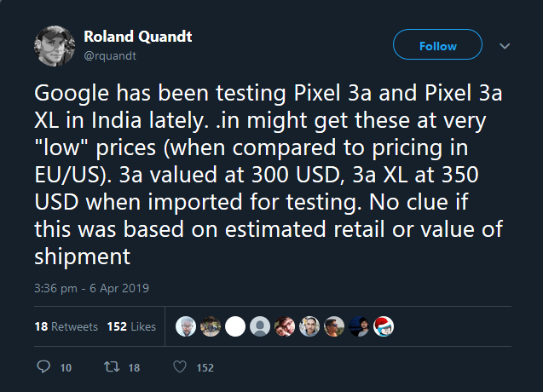View the 18 Retweets list
Screen dimensions: 543x392
click(66, 326)
